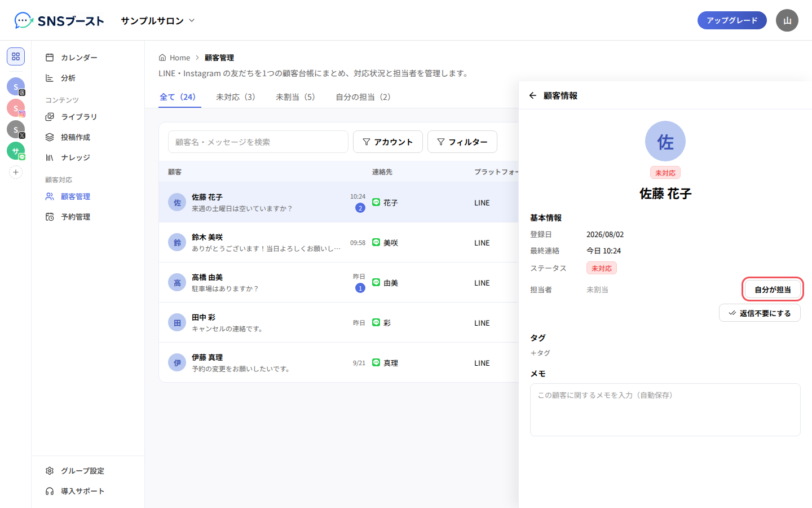Select the X account avatar in rail
812x508 pixels.
(x=16, y=129)
